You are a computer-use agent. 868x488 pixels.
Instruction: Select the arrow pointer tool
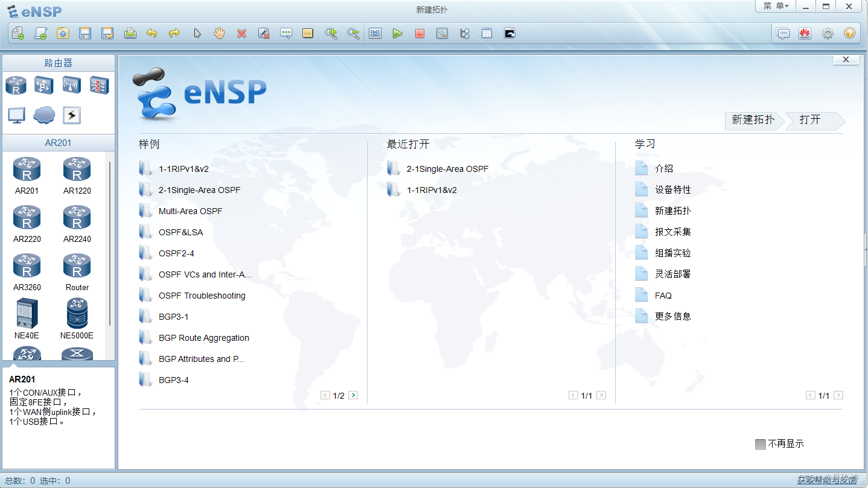point(197,33)
